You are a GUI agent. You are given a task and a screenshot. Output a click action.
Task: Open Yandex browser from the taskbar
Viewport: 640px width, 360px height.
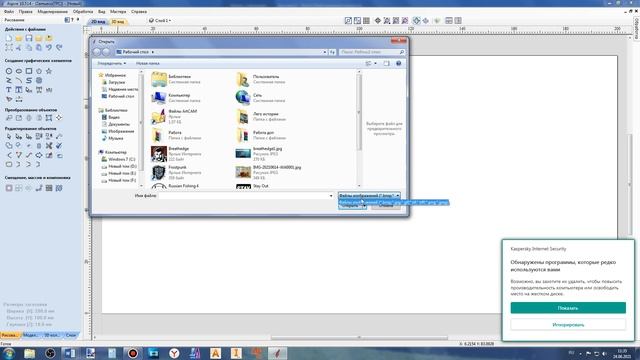coord(174,353)
